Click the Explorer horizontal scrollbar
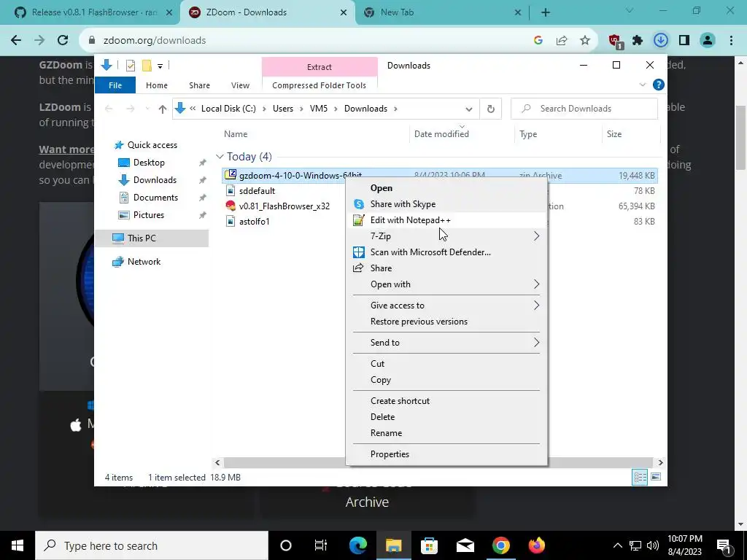This screenshot has height=560, width=747. point(438,462)
